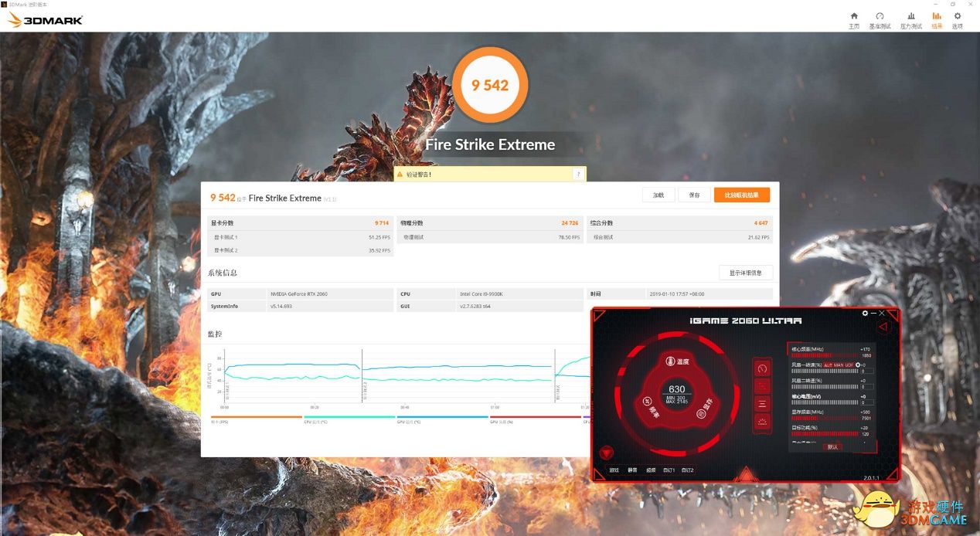Select the 自订2 custom profile in iGame

pos(687,470)
